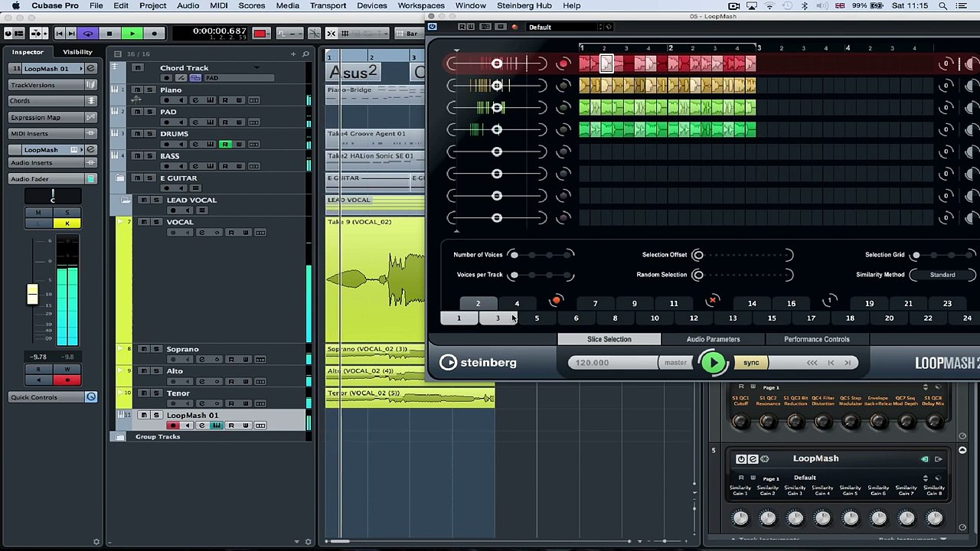Screen dimensions: 980x551
Task: Toggle the Listen K button in Inspector
Action: tap(67, 223)
